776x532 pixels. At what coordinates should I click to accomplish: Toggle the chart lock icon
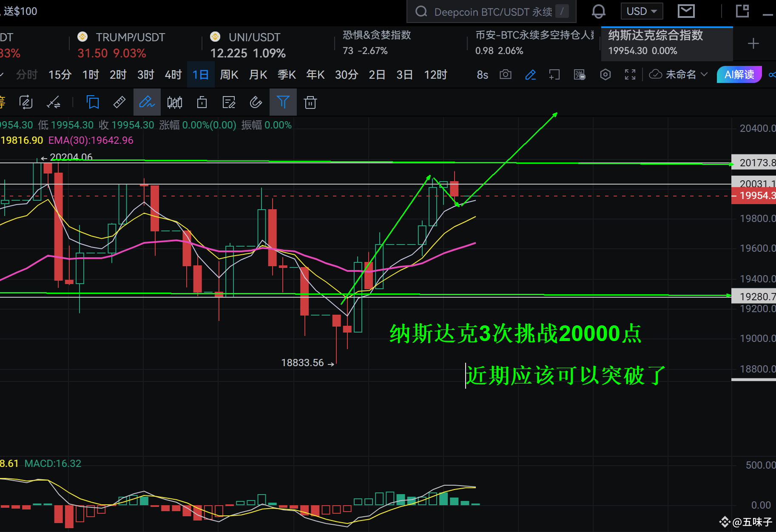tap(202, 102)
